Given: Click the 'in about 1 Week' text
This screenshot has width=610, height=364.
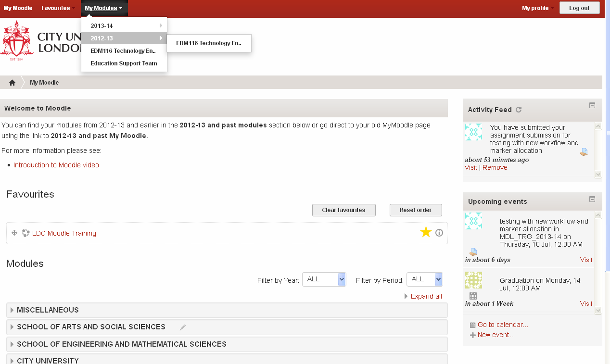Looking at the screenshot, I should tap(489, 303).
